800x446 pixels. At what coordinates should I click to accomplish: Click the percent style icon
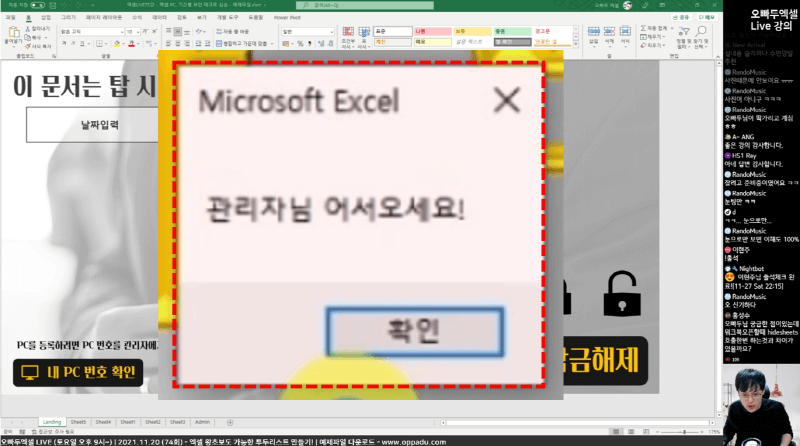(x=300, y=44)
